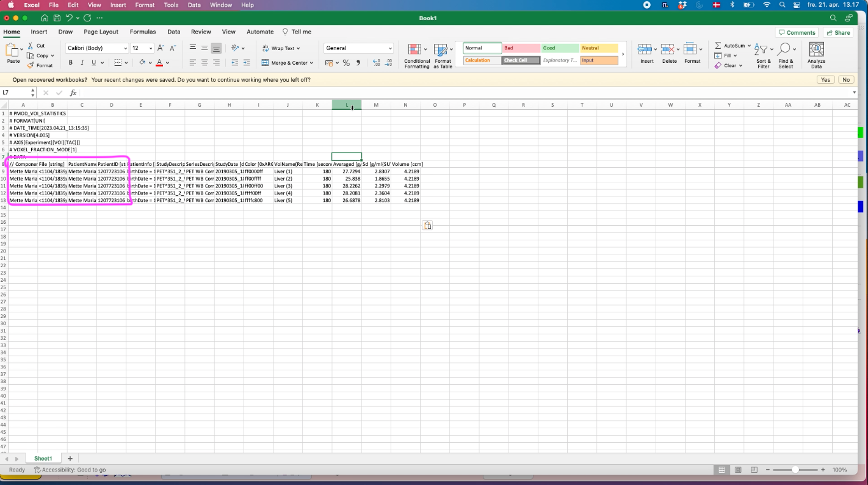
Task: Click the Paste clipboard icon
Action: 12,50
